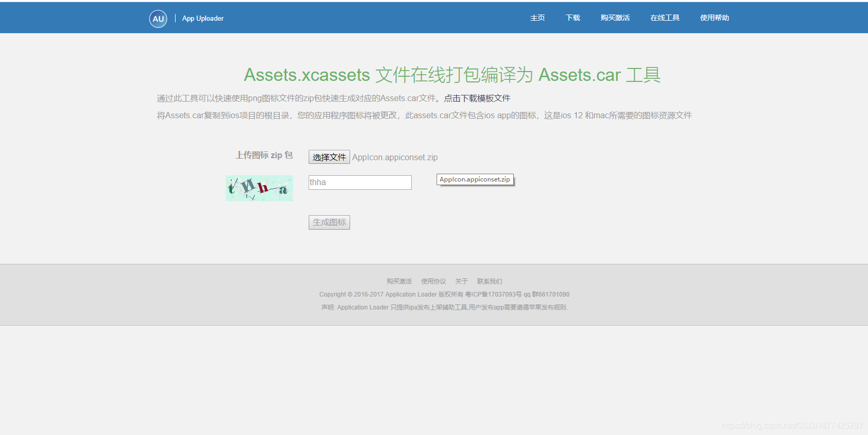Click the 声明 disclaimer text in footer
This screenshot has width=868, height=435.
[x=444, y=307]
